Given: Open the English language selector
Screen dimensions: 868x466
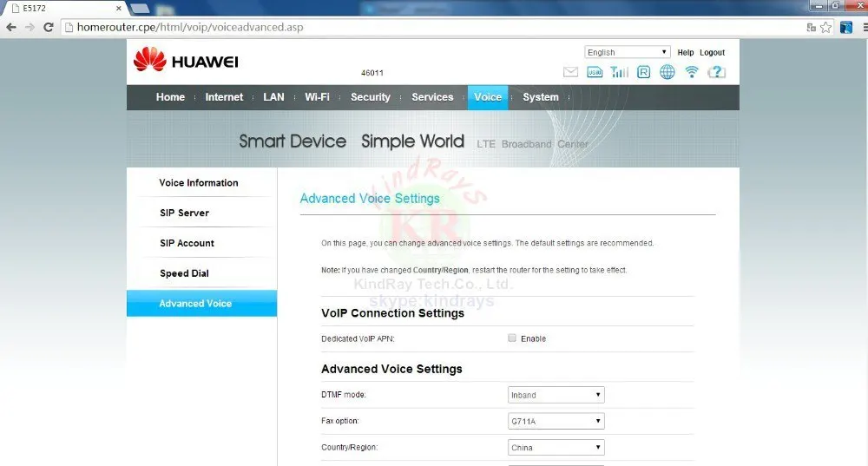Looking at the screenshot, I should tap(628, 52).
